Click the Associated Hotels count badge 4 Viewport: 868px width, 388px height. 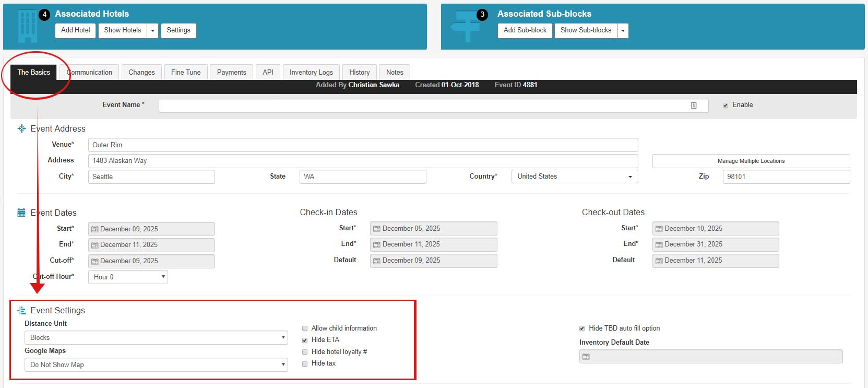(44, 15)
